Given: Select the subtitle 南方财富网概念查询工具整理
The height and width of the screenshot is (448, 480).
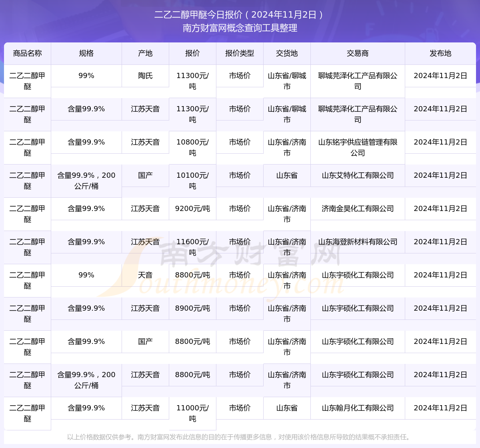Looking at the screenshot, I should (240, 28).
